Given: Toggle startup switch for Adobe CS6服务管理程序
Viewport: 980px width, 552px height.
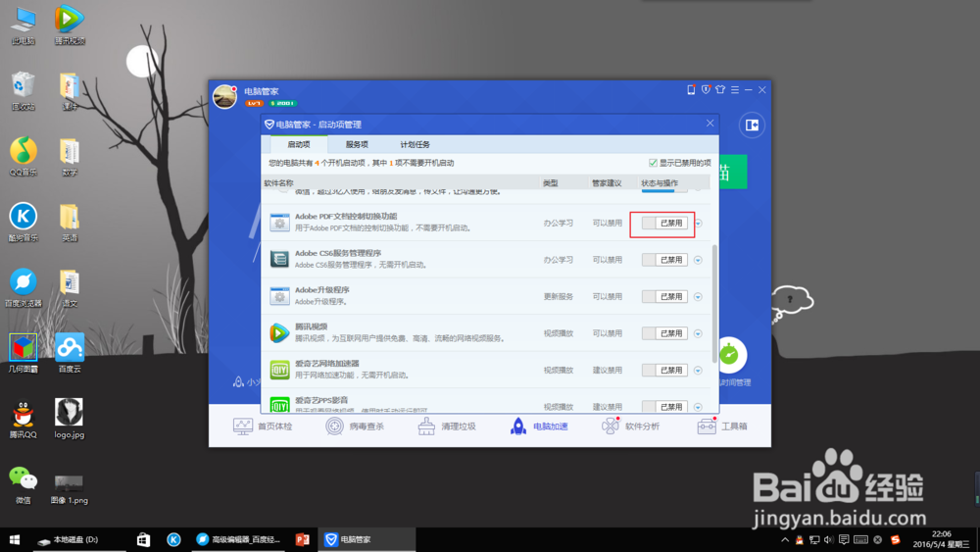Looking at the screenshot, I should click(x=664, y=260).
